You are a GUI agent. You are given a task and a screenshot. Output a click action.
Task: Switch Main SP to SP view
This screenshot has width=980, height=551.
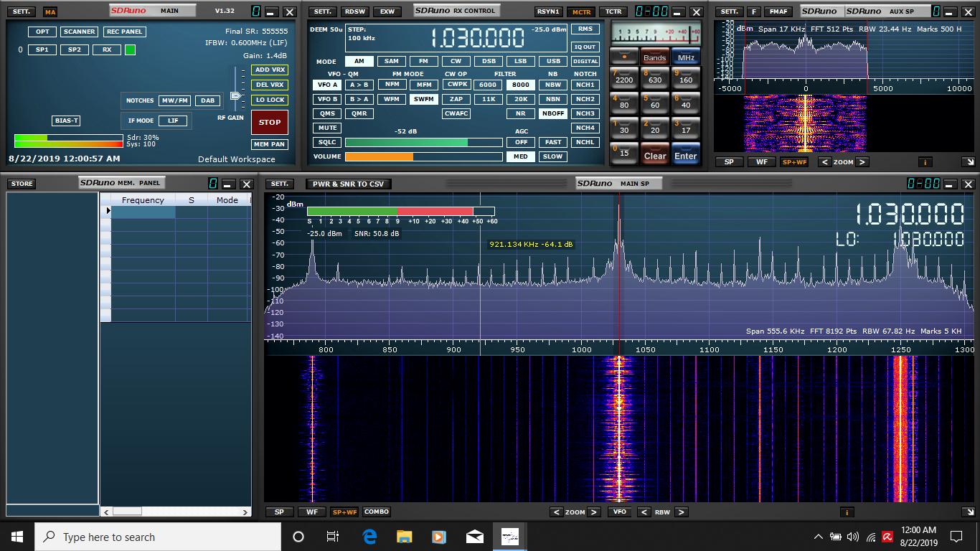coord(279,512)
